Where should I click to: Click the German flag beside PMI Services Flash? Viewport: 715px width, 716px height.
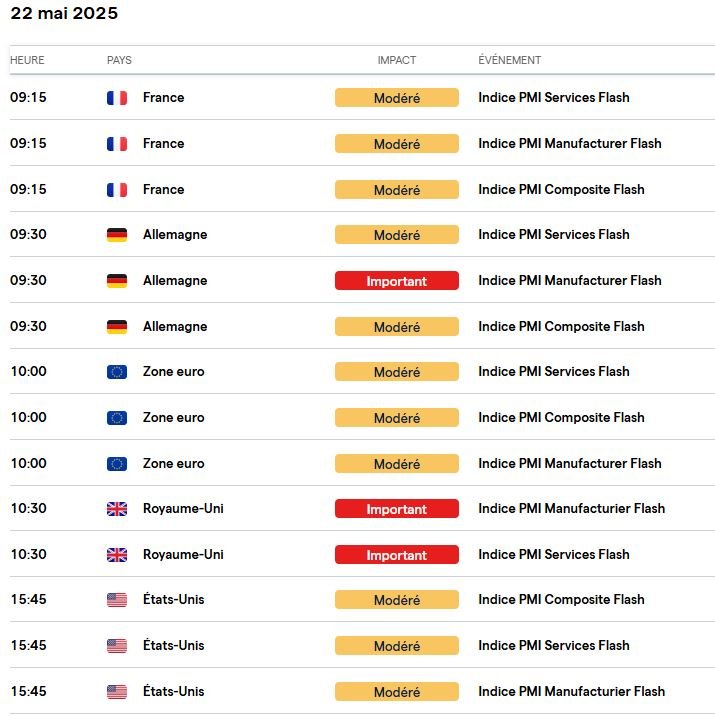117,235
